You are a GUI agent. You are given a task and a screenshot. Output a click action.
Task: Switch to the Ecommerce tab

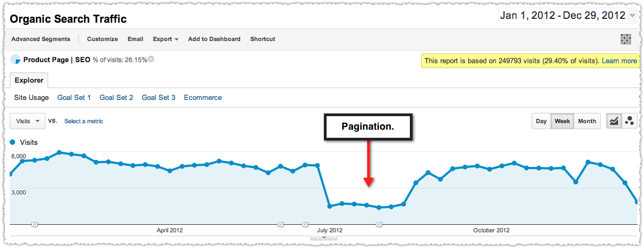click(x=203, y=98)
